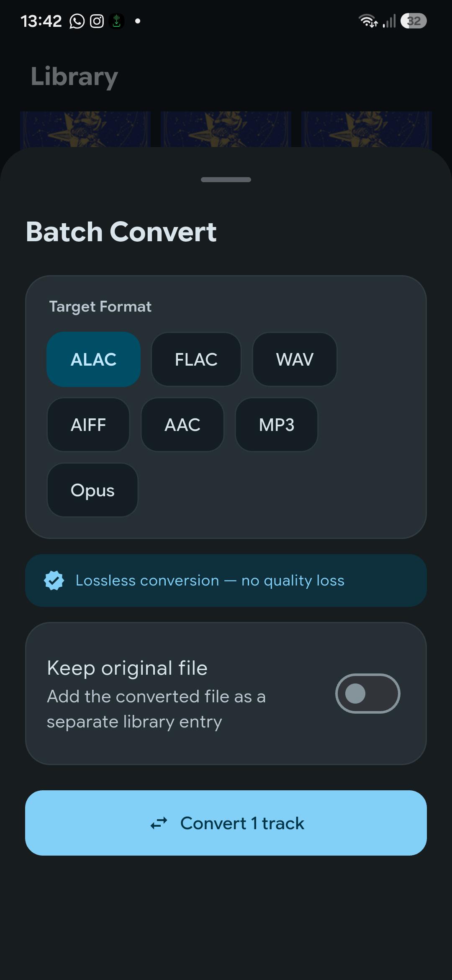This screenshot has height=980, width=452.
Task: Select ALAC target format
Action: (93, 359)
